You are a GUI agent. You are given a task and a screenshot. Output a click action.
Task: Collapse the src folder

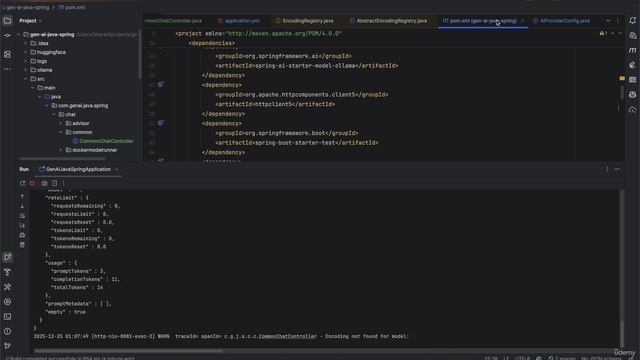[26, 79]
